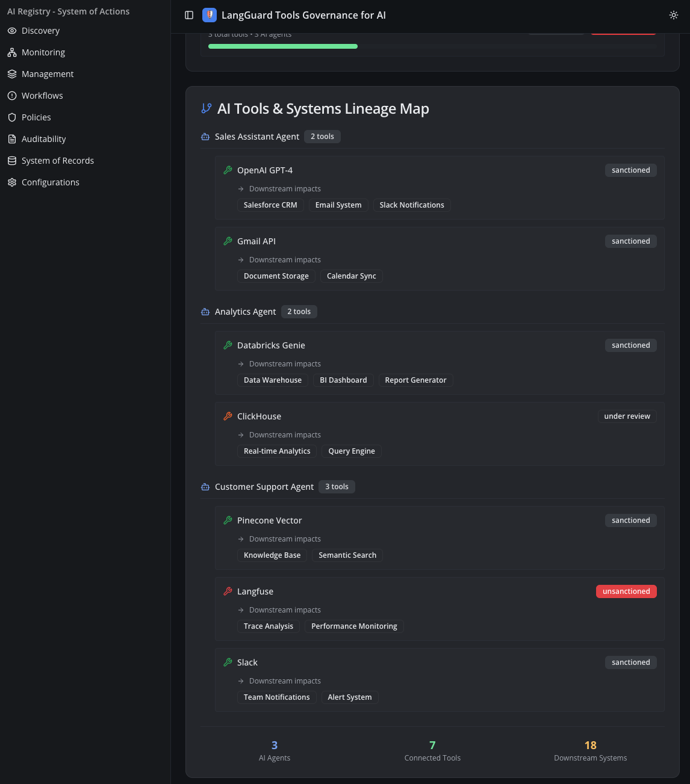Select the wrench icon next to OpenAI GPT-4
This screenshot has height=784, width=690.
pos(228,170)
